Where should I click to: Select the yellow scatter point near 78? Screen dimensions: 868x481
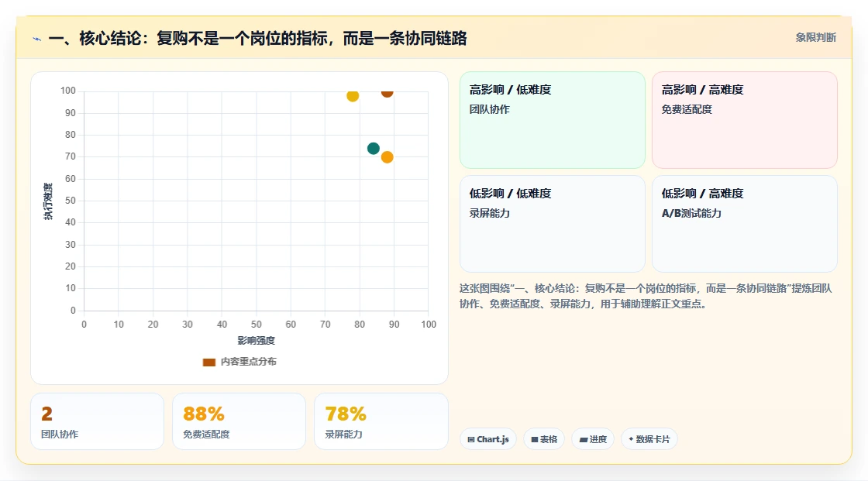tap(353, 96)
